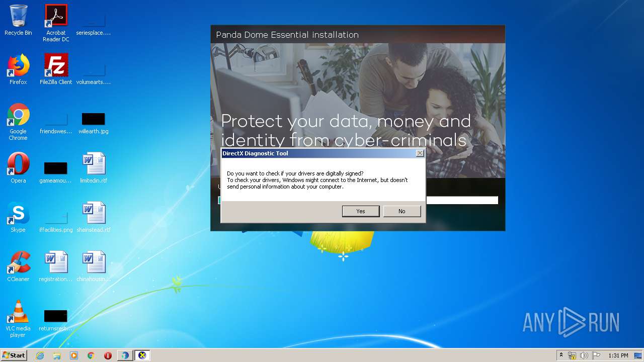Open the registration document file

pyautogui.click(x=56, y=266)
